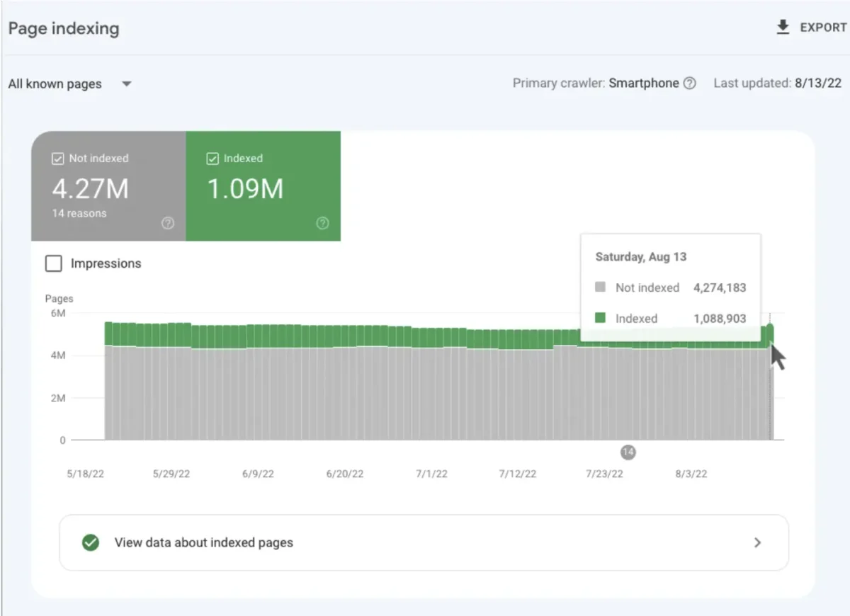Click the dropdown arrow next to All known pages
This screenshot has width=850, height=616.
tap(127, 84)
